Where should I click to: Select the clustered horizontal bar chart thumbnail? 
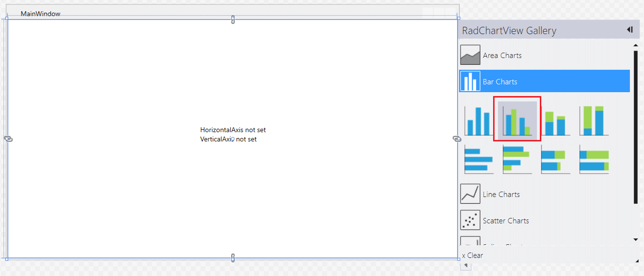(517, 159)
